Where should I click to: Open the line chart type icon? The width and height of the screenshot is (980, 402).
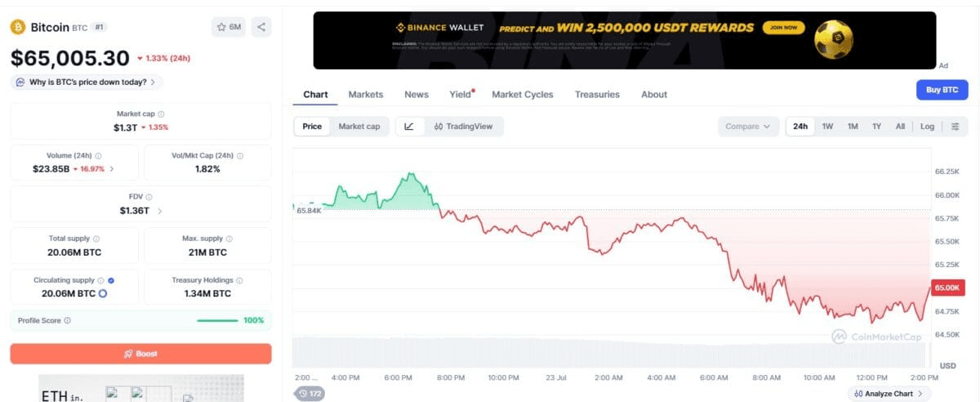[409, 127]
